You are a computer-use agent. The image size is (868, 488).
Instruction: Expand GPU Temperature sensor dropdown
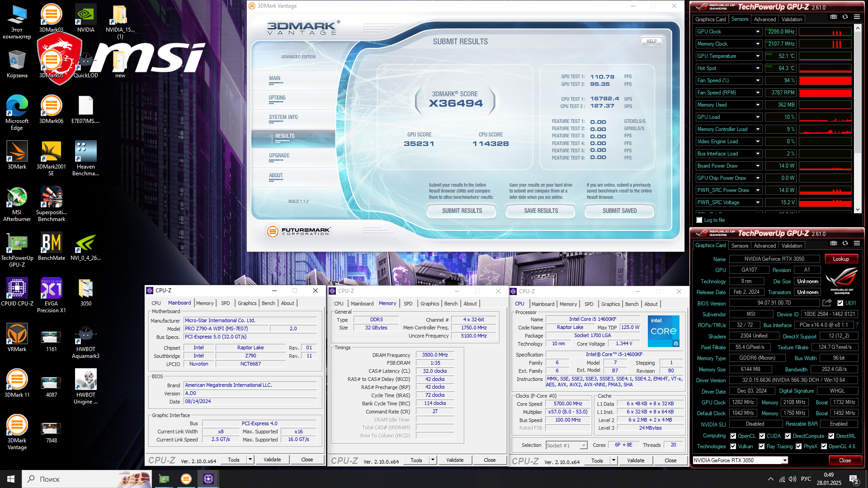(758, 56)
